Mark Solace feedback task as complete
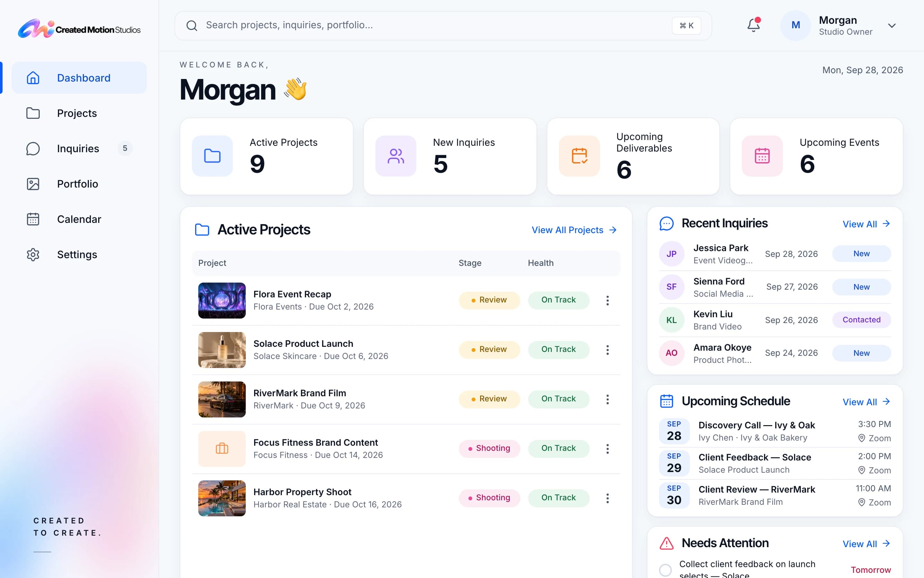 [665, 570]
